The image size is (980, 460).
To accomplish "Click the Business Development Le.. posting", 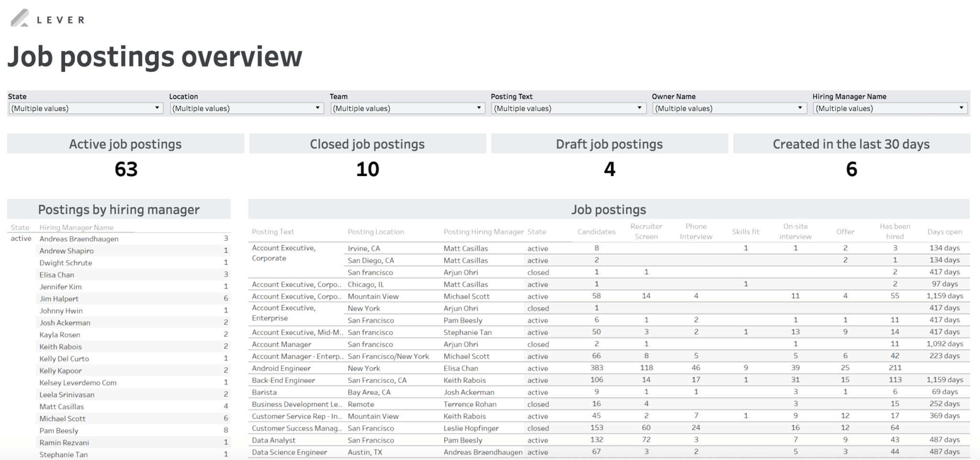I will (297, 404).
